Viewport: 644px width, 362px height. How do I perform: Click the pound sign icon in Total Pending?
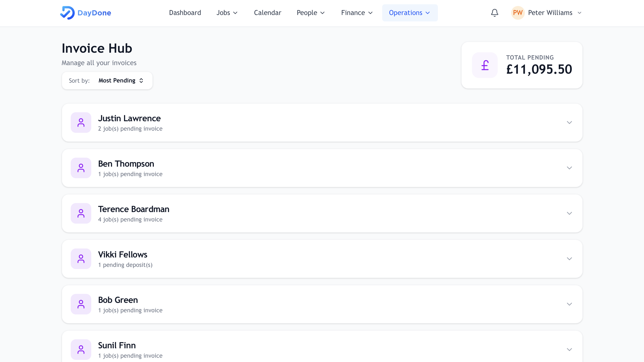point(485,65)
